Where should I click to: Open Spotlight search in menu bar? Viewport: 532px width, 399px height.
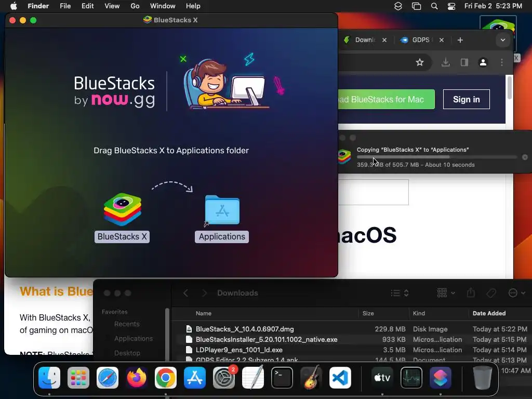pos(434,6)
